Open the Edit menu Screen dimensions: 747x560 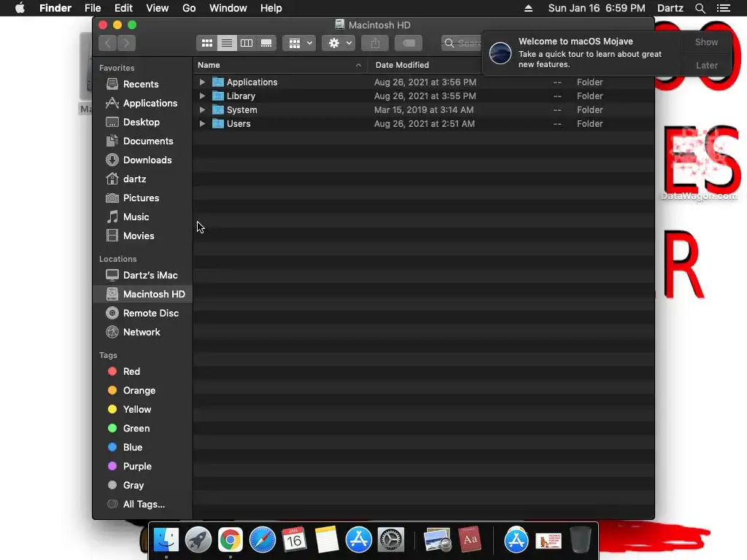tap(123, 8)
